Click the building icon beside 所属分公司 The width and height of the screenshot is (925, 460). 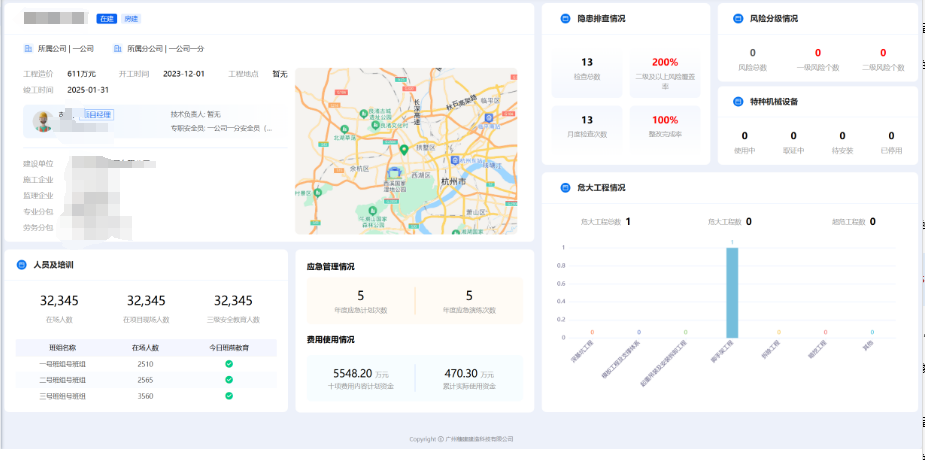[x=117, y=48]
